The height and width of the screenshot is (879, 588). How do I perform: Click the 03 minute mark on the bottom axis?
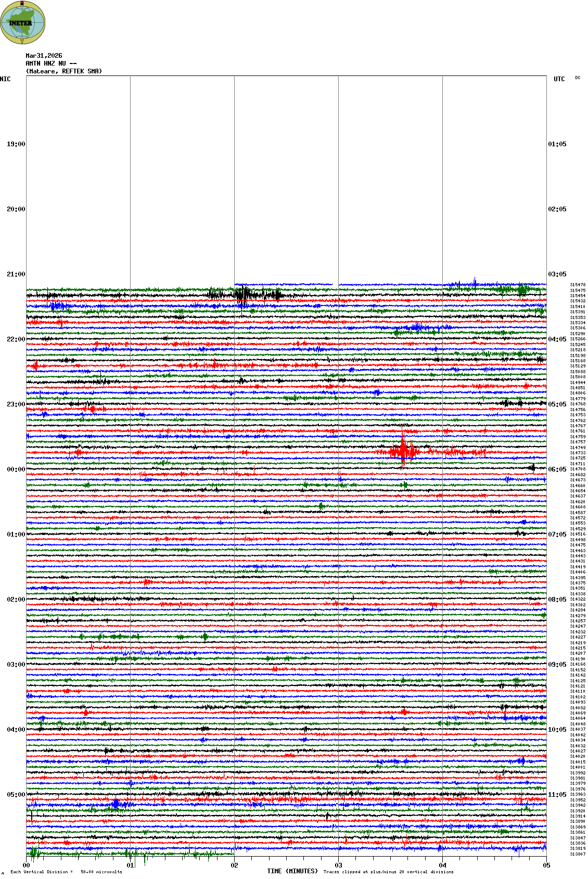click(x=338, y=865)
